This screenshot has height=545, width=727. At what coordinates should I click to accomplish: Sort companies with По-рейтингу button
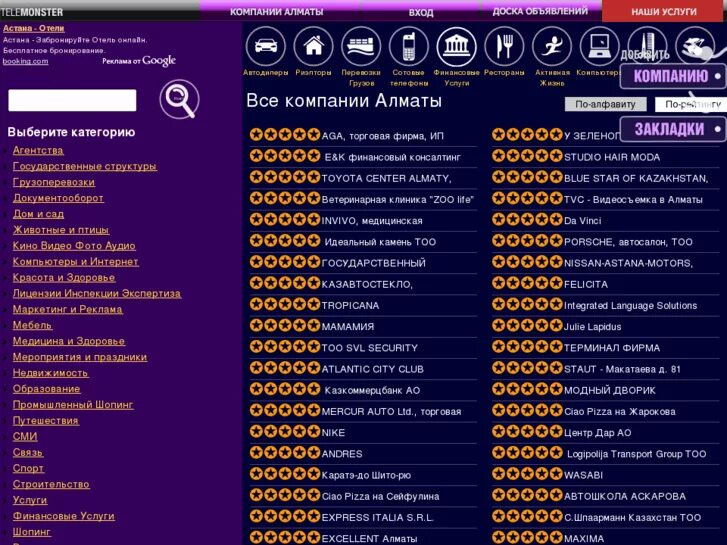click(691, 104)
